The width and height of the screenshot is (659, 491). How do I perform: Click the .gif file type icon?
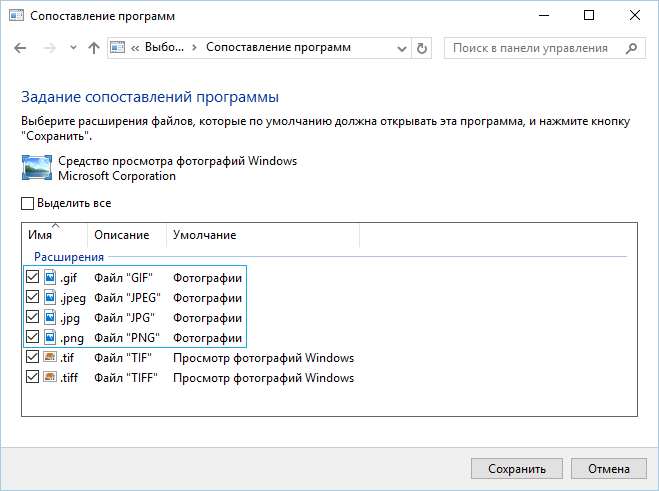[50, 277]
